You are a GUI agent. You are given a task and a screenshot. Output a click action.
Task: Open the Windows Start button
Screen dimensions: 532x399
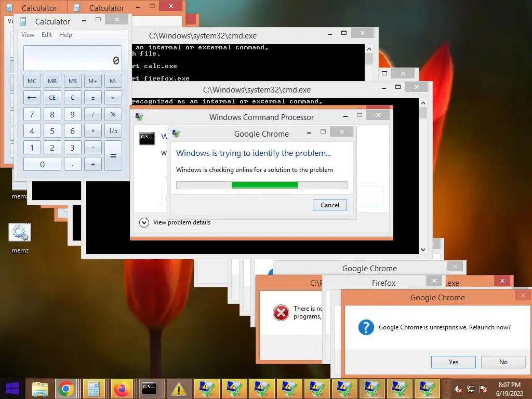(x=12, y=389)
